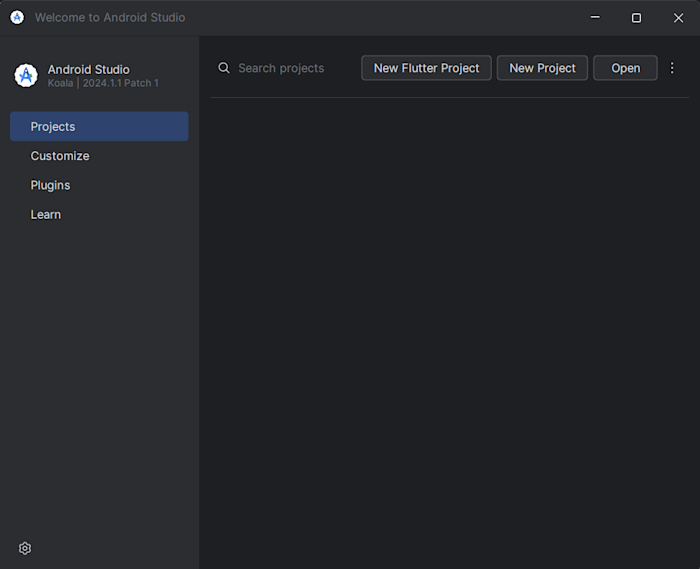Click the Koala 2024.1.1 Patch 1 version text
Viewport: 700px width, 569px height.
tap(103, 83)
